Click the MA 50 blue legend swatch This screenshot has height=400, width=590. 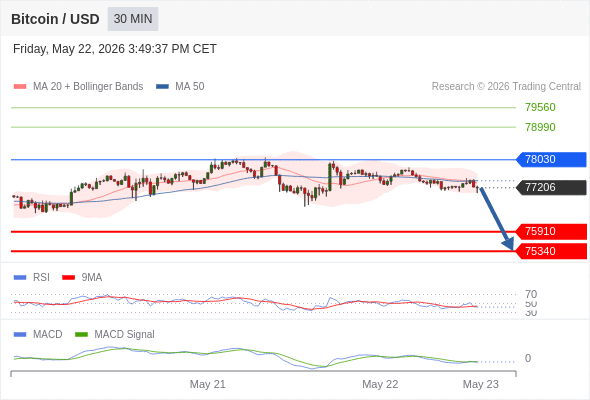pos(162,87)
